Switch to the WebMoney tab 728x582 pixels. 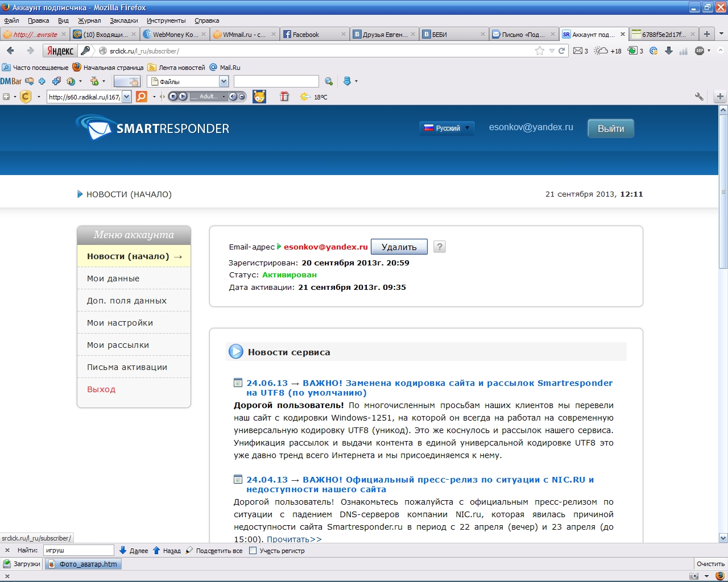pyautogui.click(x=175, y=34)
